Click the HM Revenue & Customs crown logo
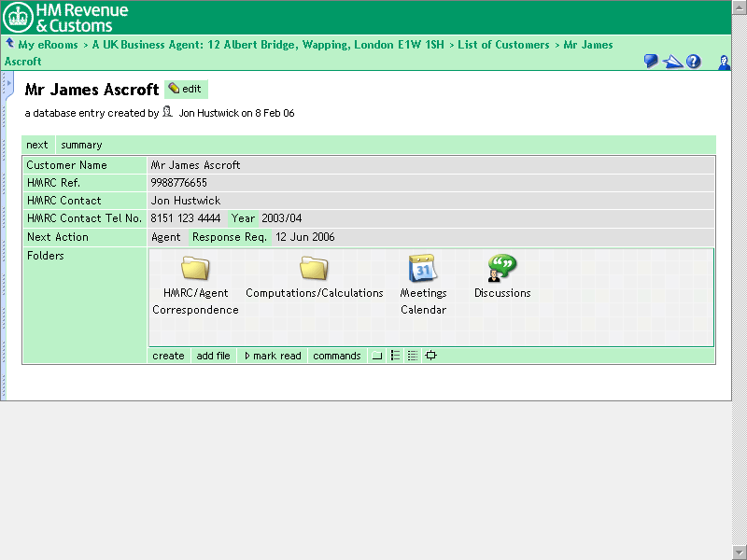 (19, 17)
